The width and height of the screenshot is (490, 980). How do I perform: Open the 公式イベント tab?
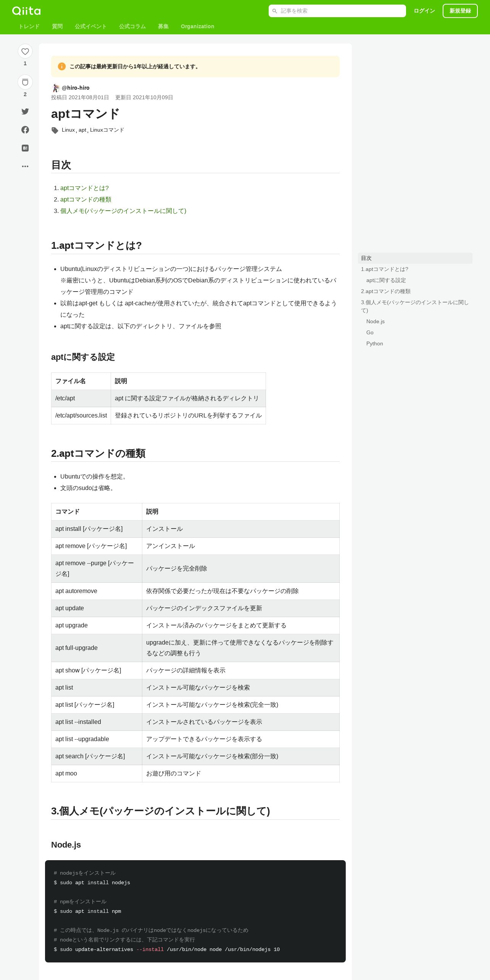click(x=91, y=26)
